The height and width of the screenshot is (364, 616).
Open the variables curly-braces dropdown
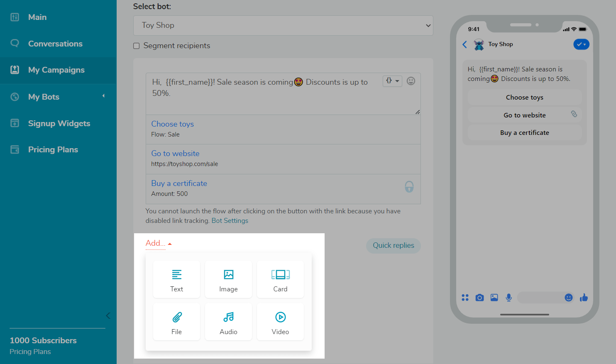(x=392, y=81)
